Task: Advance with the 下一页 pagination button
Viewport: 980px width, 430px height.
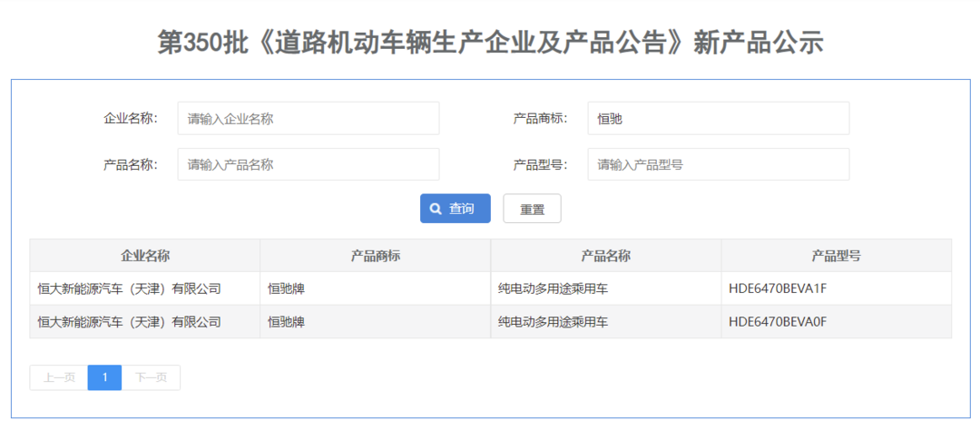Action: click(151, 377)
